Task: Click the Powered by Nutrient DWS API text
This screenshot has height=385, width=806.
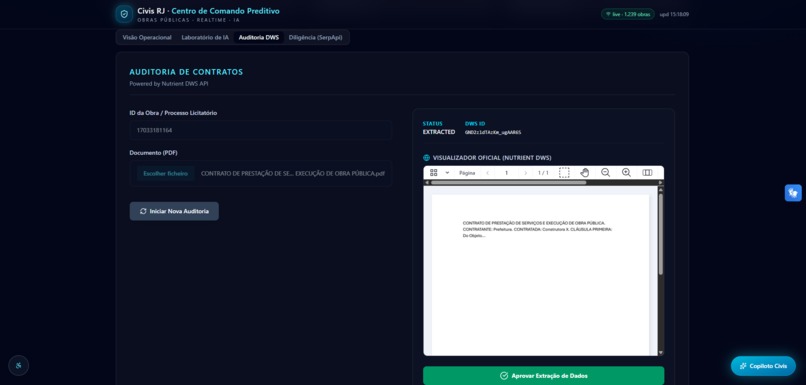Action: 169,83
